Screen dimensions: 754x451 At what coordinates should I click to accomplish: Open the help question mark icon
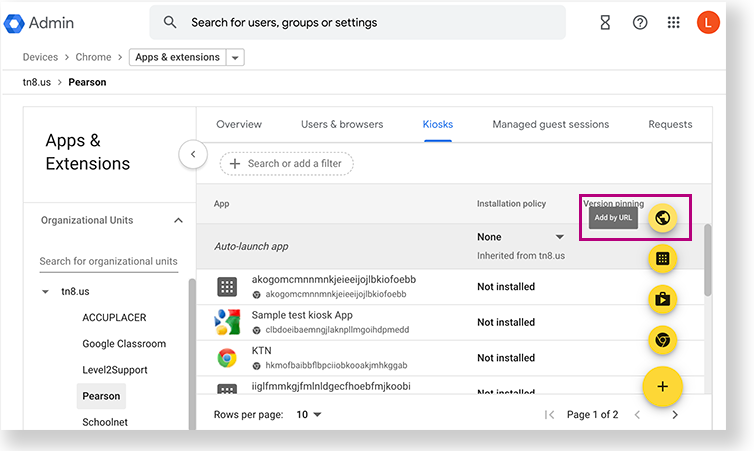(x=640, y=22)
